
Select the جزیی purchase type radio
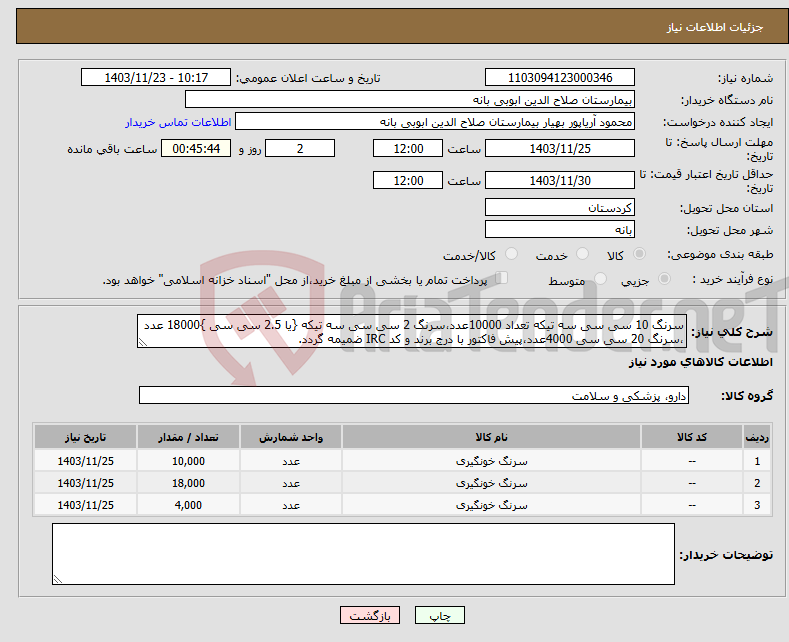pos(664,278)
